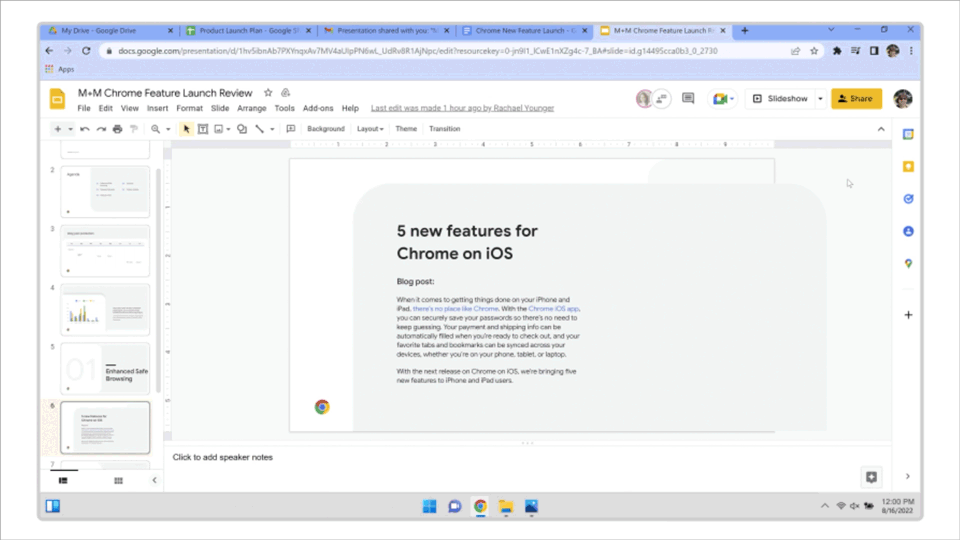This screenshot has width=960, height=540.
Task: Open the Tools menu
Action: (284, 108)
